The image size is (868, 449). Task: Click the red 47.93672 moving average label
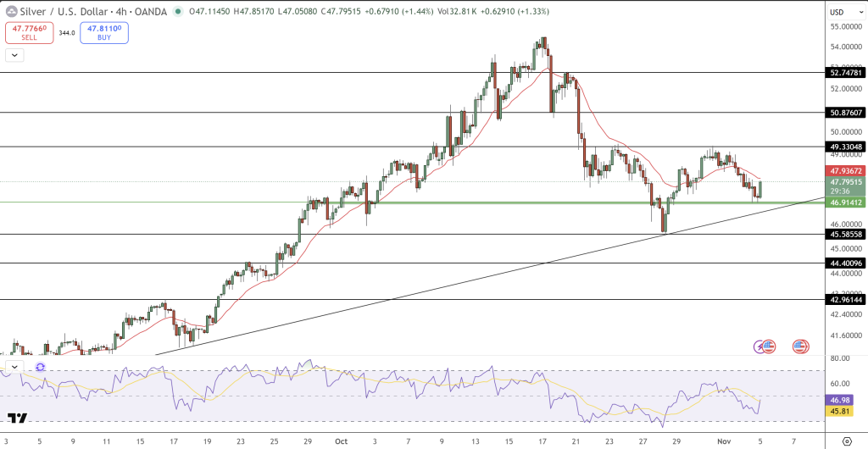pos(843,170)
